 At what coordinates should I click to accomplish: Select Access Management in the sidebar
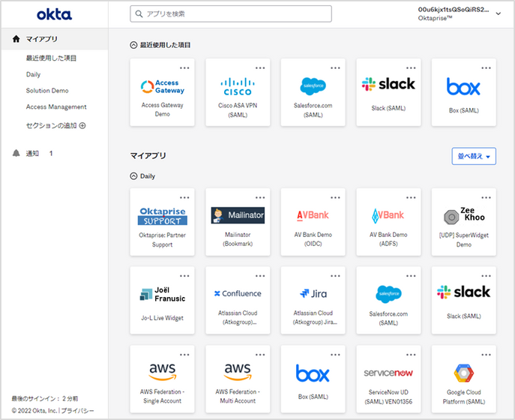pos(56,106)
